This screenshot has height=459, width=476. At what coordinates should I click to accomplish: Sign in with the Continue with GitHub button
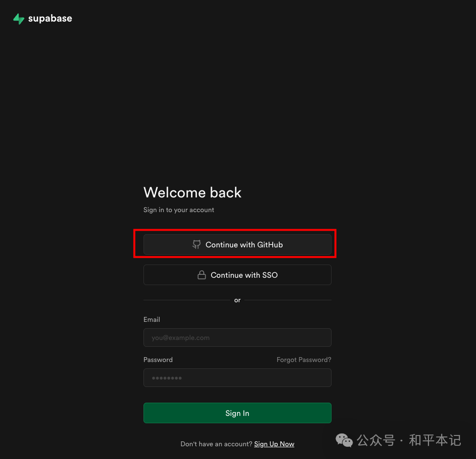237,244
